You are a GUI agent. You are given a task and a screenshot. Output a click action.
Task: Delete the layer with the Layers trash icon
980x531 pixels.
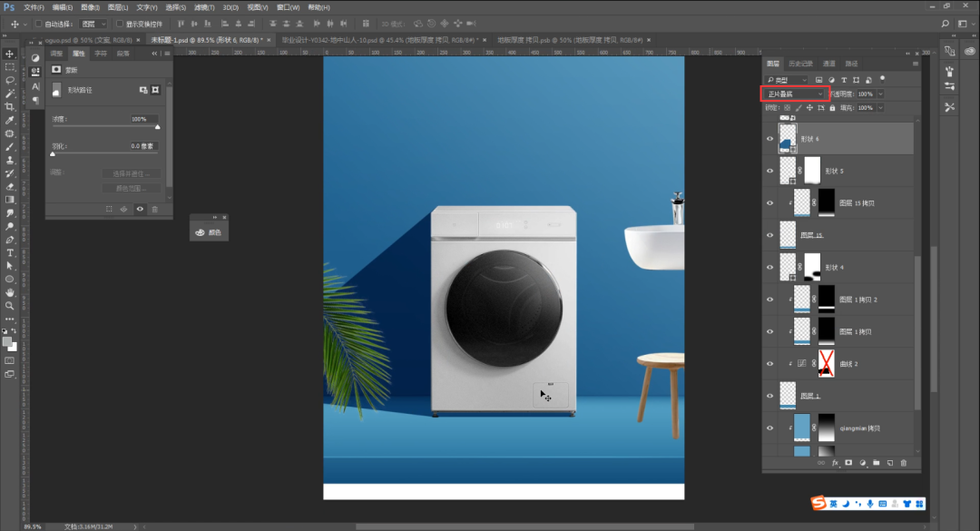(904, 462)
